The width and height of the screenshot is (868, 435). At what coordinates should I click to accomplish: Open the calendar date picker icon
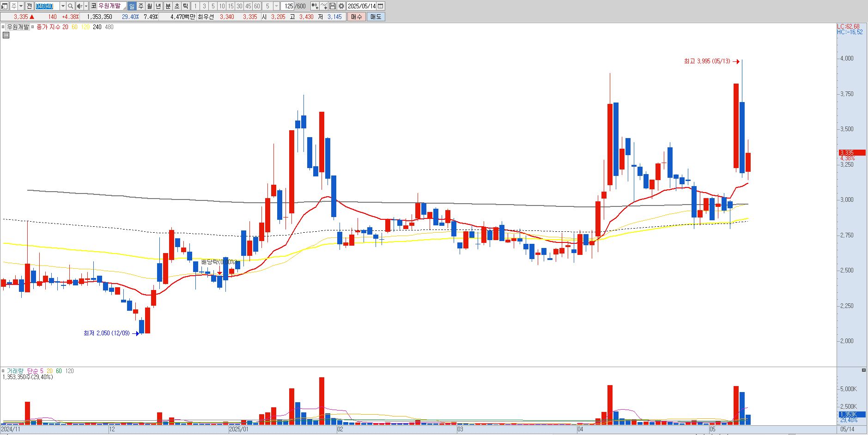point(381,6)
